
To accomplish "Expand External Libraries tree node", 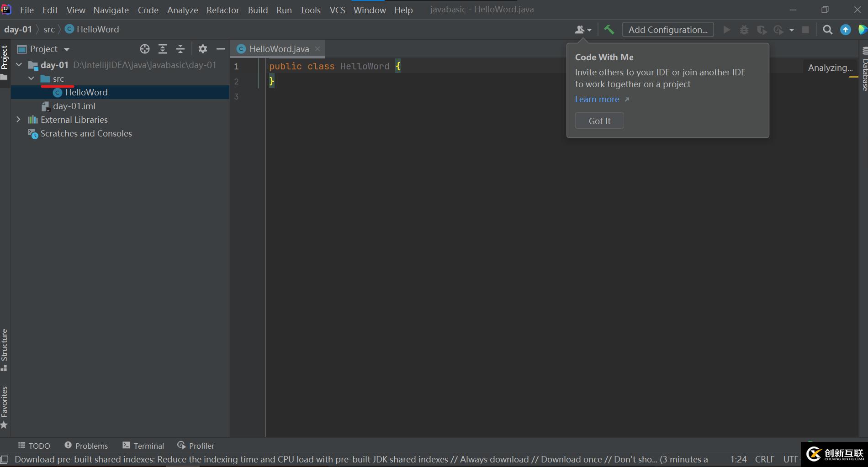I will click(18, 120).
